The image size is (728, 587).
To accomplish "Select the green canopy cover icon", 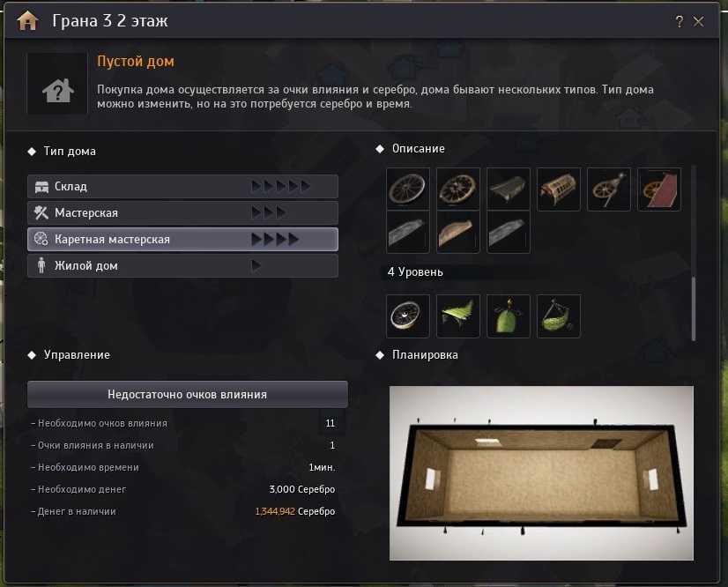I will point(457,316).
